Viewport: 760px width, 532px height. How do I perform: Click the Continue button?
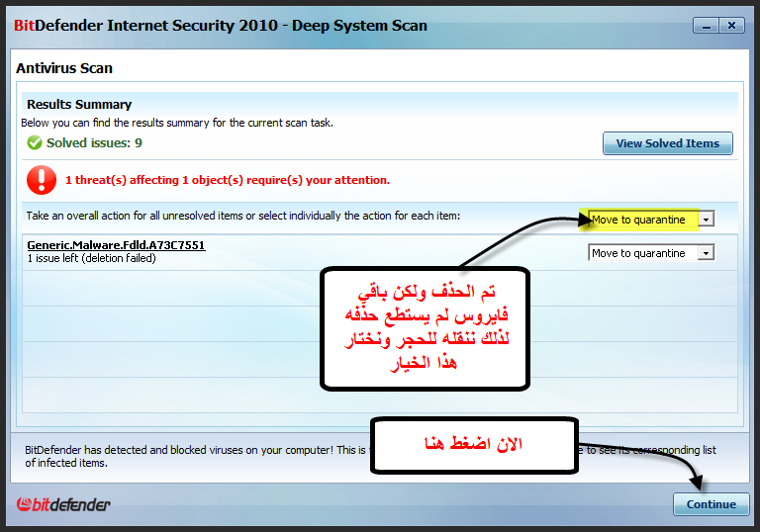tap(712, 504)
